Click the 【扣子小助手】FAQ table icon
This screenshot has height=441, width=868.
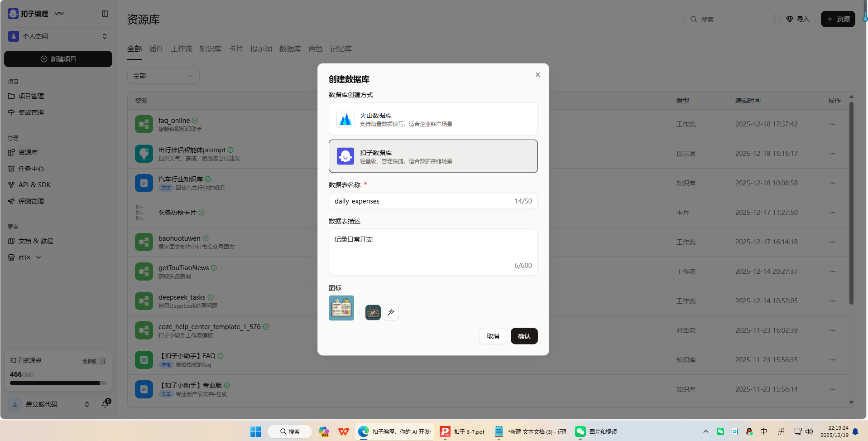(x=144, y=360)
